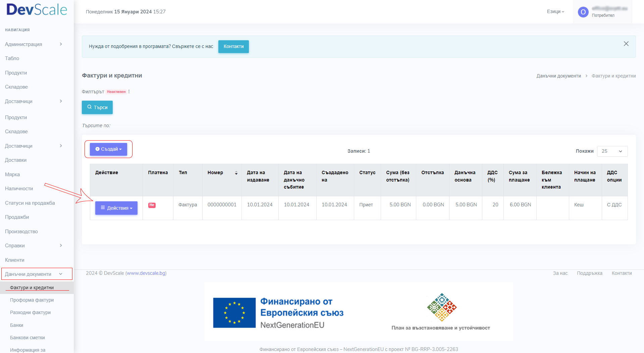Click the DevScale logo
This screenshot has width=644, height=353.
point(37,10)
